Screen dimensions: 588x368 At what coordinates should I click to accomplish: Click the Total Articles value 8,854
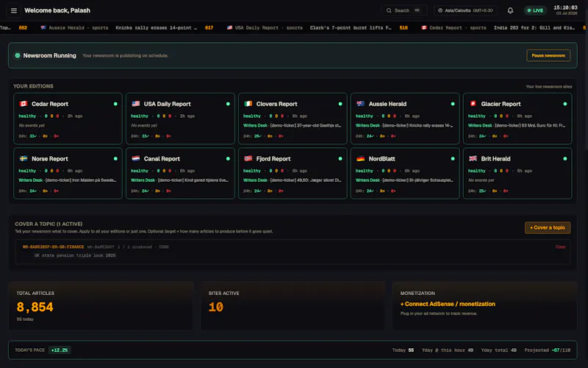pos(35,307)
